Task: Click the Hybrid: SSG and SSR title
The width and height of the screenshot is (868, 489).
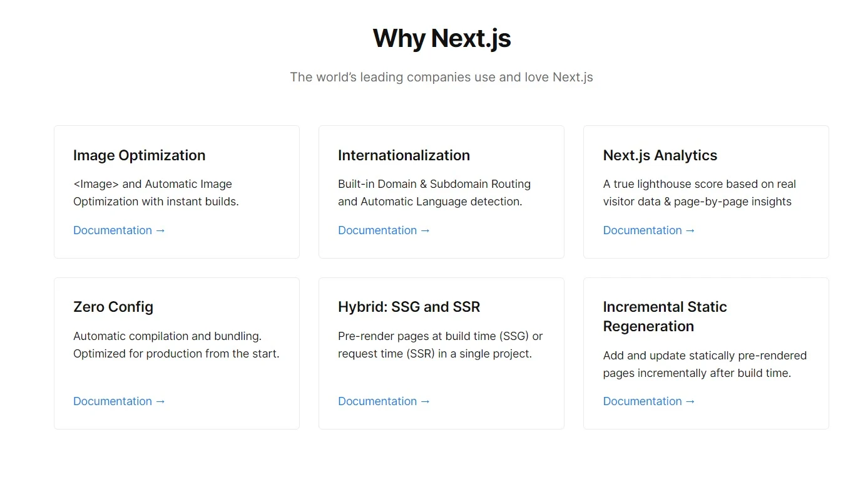Action: coord(409,307)
